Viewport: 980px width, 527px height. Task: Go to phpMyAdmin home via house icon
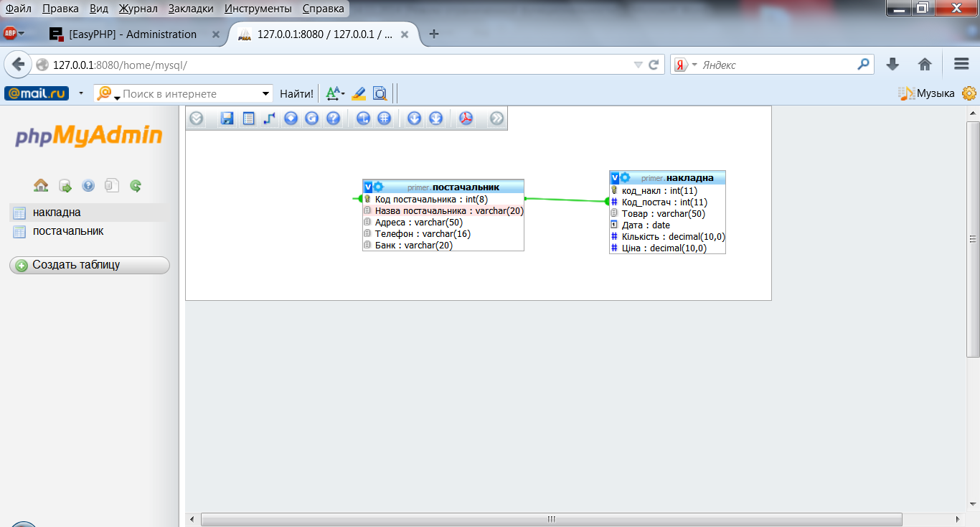click(x=41, y=186)
